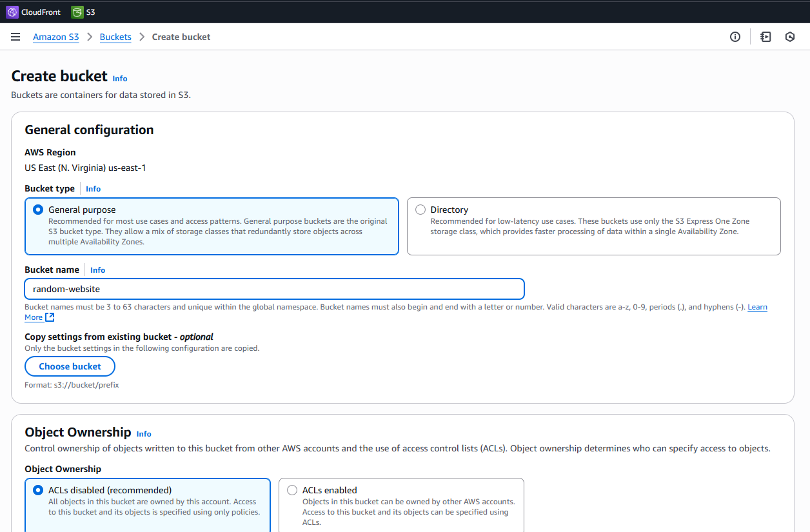Click the Bucket name input field
The image size is (810, 532).
click(x=274, y=289)
